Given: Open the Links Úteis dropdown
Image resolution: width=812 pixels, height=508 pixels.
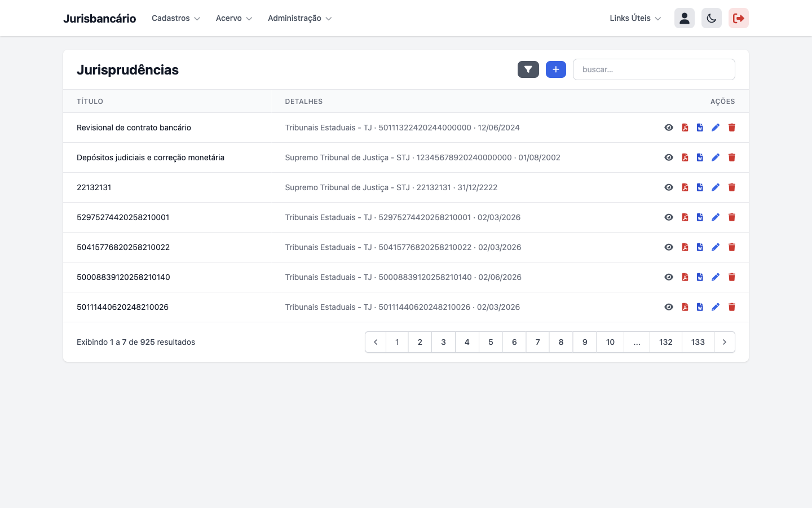Looking at the screenshot, I should click(636, 18).
